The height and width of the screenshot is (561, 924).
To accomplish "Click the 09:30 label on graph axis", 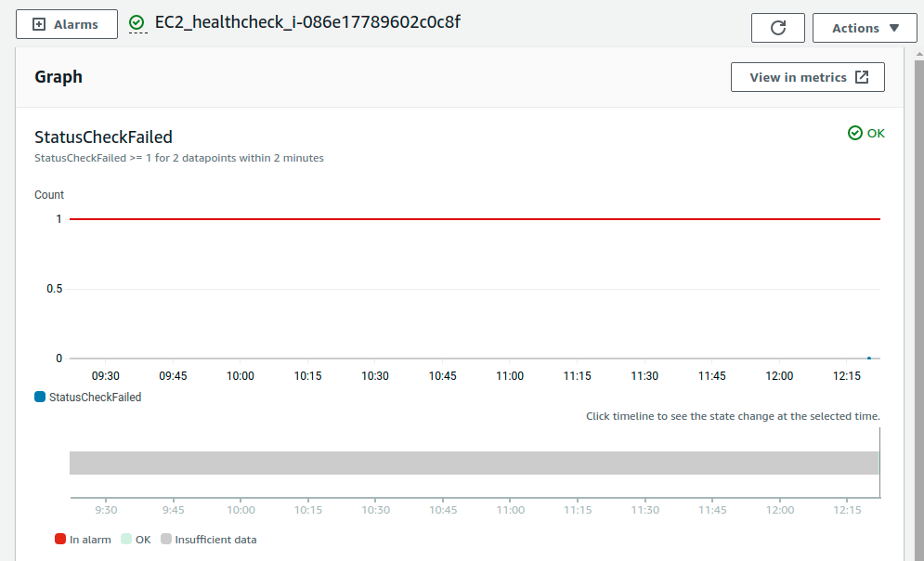I will tap(106, 376).
